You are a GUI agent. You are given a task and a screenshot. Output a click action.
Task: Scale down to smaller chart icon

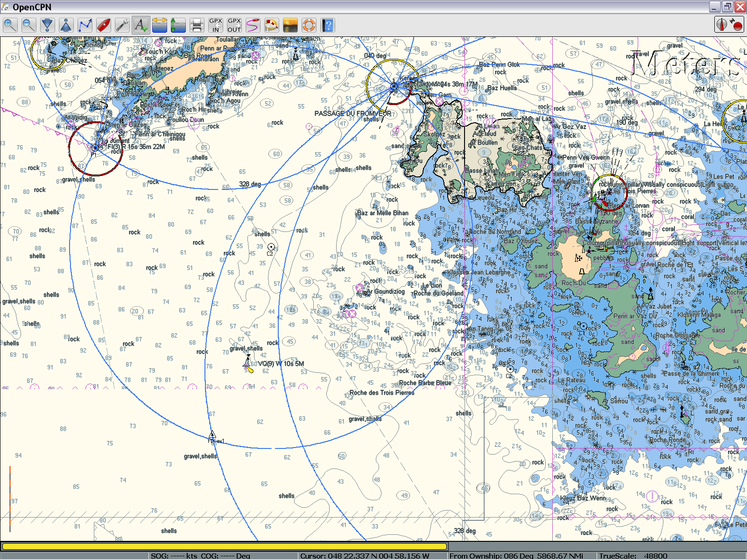(47, 25)
